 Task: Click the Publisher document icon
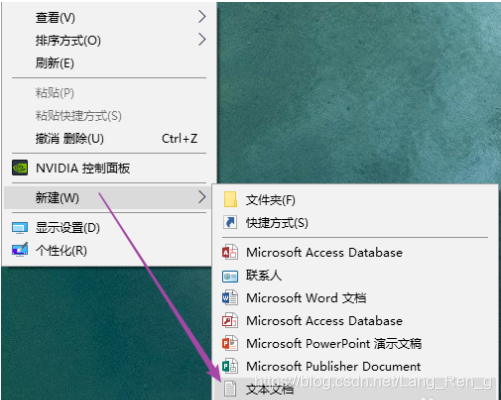point(230,366)
